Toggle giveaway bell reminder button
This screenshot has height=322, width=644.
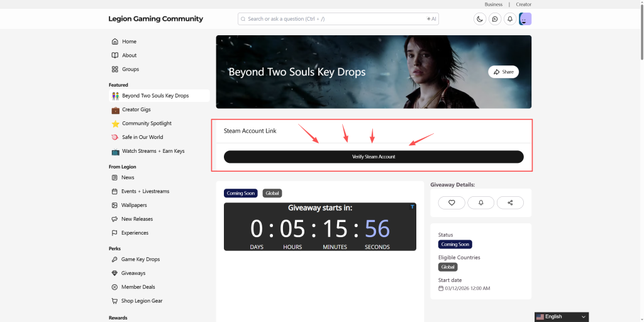point(480,203)
